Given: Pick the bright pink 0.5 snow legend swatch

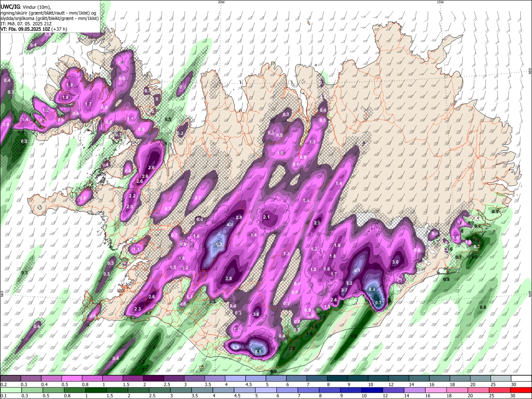Looking at the screenshot, I should coord(71,378).
